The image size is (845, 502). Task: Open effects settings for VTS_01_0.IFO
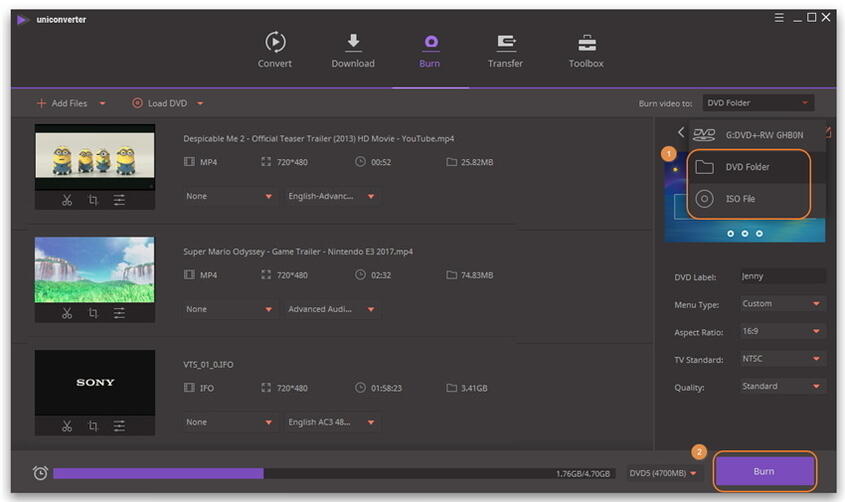(x=119, y=426)
